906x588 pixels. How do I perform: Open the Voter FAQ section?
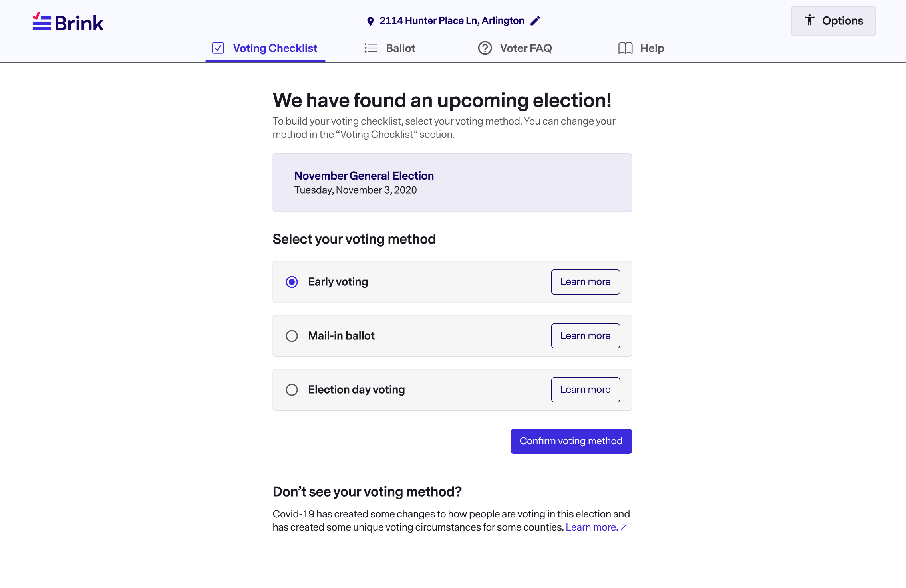tap(526, 48)
